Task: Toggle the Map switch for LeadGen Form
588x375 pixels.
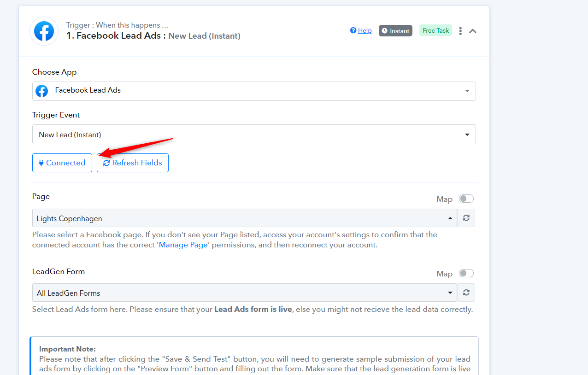Action: (x=466, y=274)
